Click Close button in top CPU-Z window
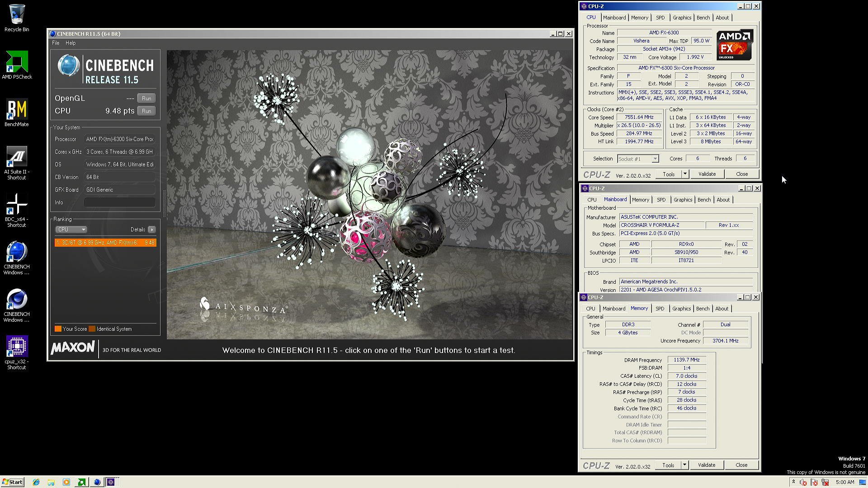Screen dimensions: 868x488 (742, 174)
